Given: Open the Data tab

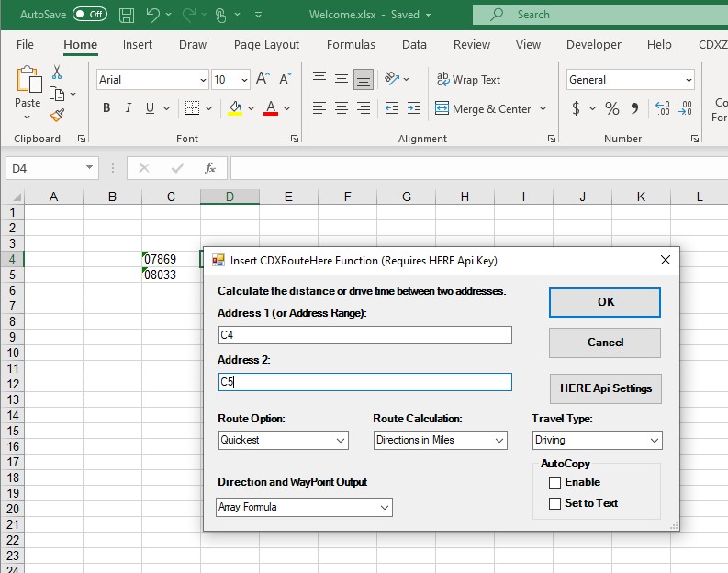Looking at the screenshot, I should point(414,45).
